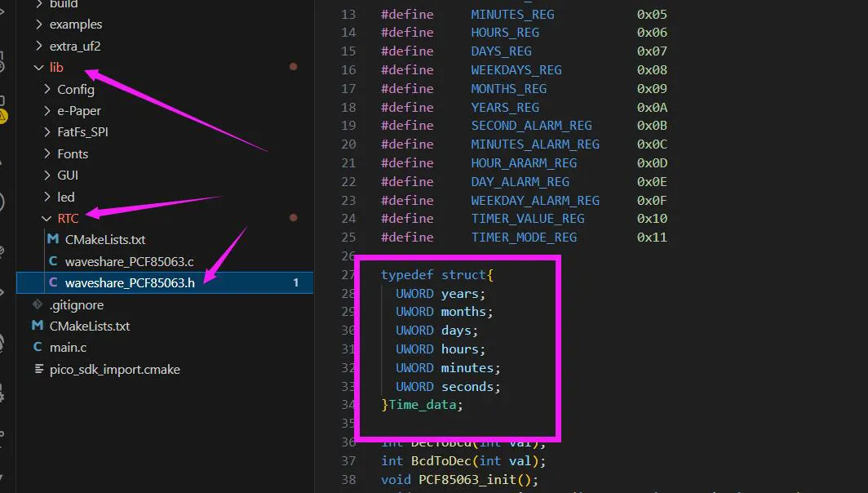
Task: Open the pico_sdk_import.cmake file name
Action: click(114, 370)
